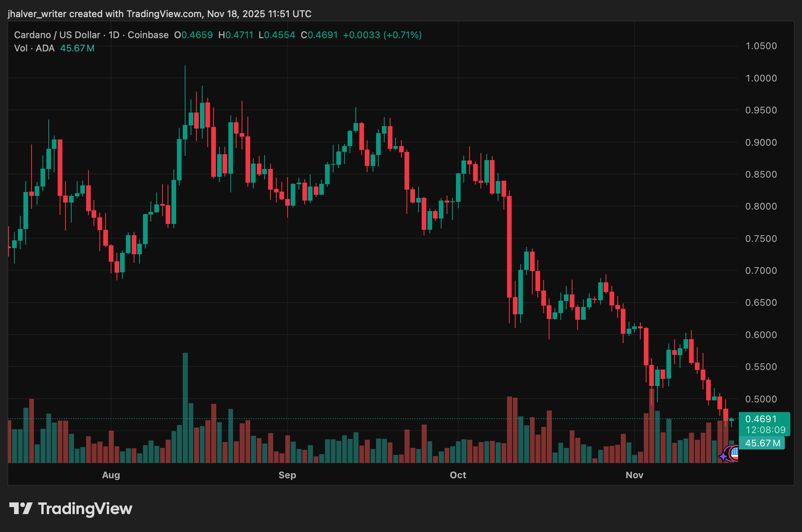Click the close value C0.4691 in legend
Viewport: 802px width, 532px height.
(319, 35)
